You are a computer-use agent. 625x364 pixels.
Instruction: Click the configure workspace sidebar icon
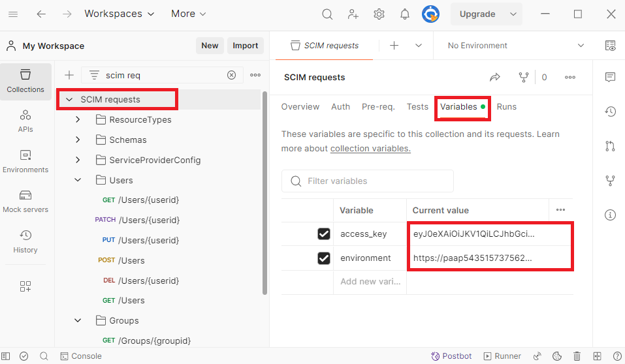25,286
